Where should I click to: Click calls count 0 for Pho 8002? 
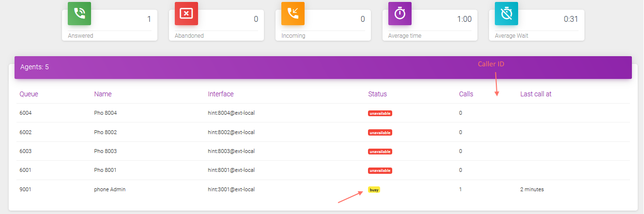pyautogui.click(x=460, y=132)
